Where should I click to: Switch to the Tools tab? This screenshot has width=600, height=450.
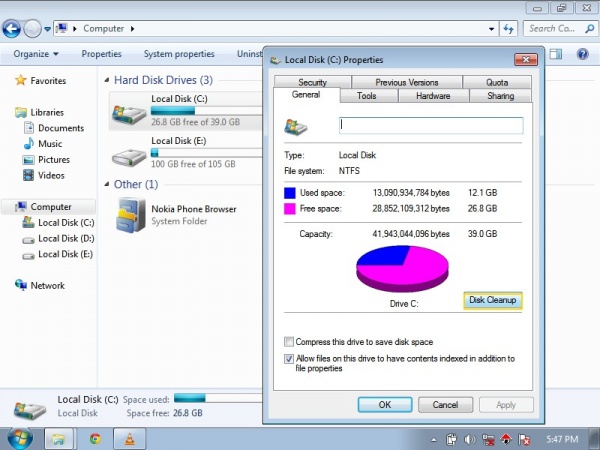point(367,96)
